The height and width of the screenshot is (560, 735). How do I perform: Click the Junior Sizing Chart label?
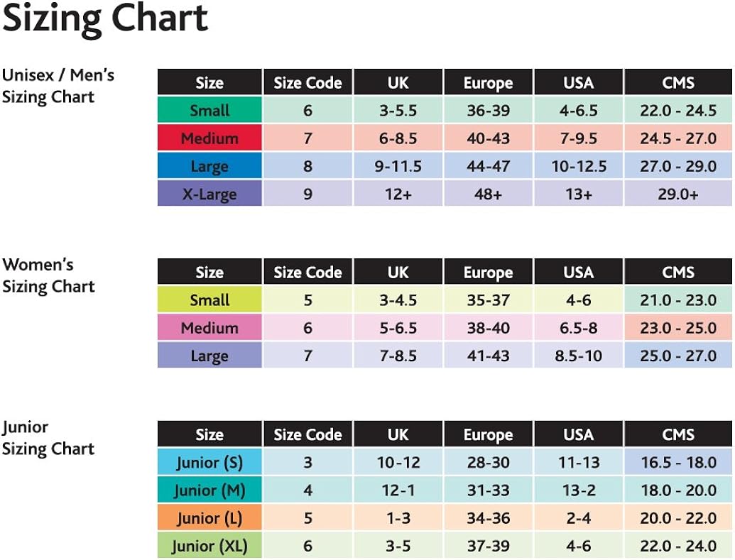tap(48, 438)
